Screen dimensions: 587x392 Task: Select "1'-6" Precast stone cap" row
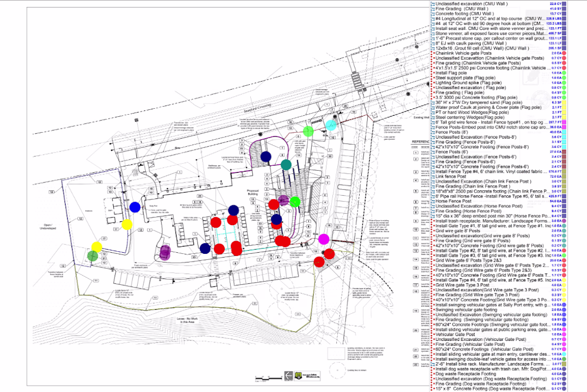pyautogui.click(x=498, y=38)
